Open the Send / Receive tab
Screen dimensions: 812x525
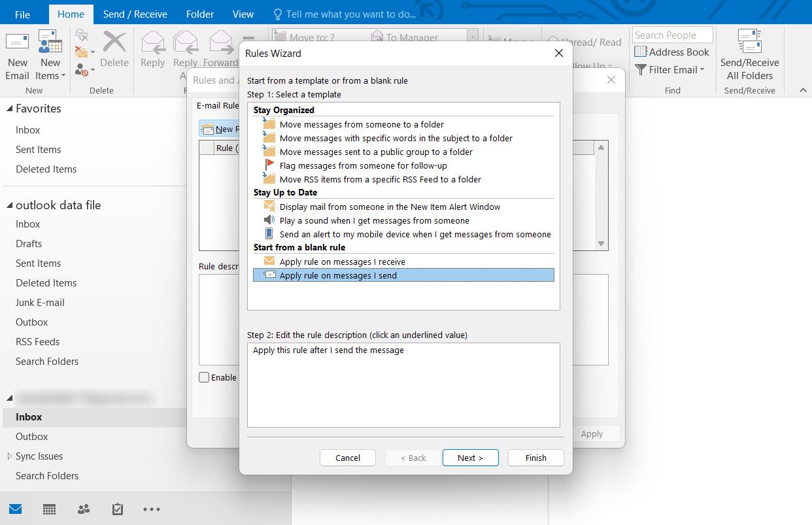135,14
